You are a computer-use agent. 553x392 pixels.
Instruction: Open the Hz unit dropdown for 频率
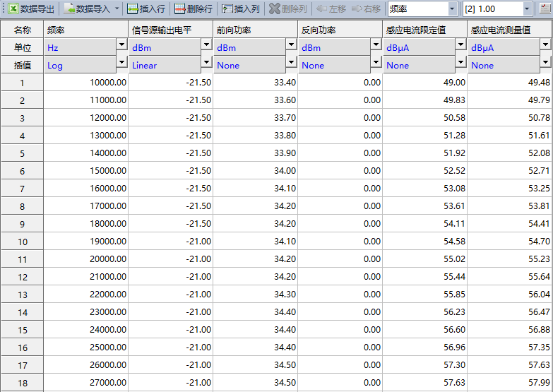121,44
